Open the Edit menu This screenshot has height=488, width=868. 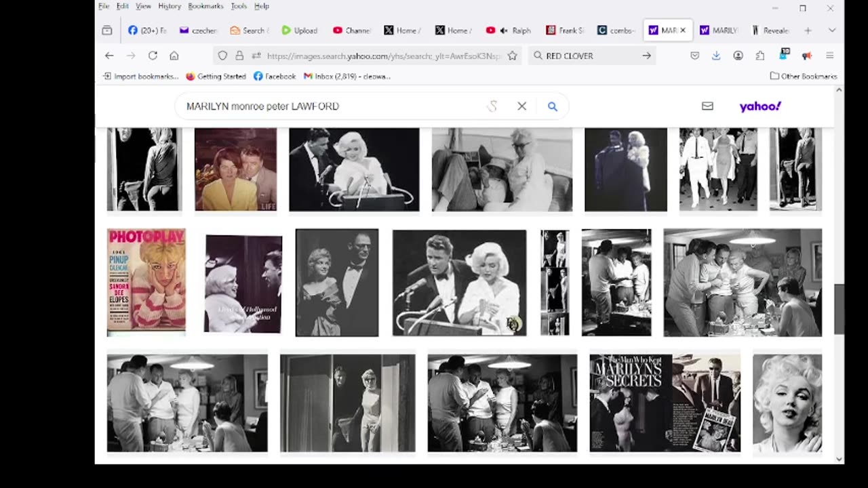coord(122,6)
